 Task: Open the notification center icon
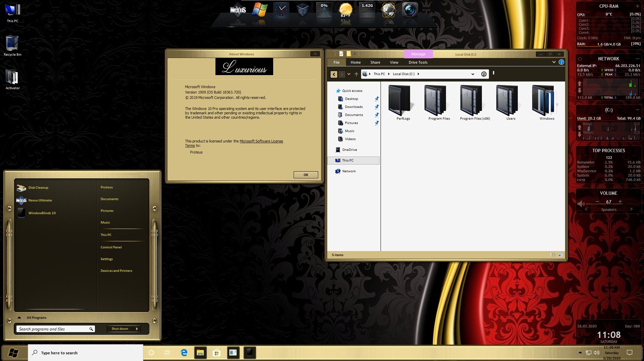(x=630, y=352)
